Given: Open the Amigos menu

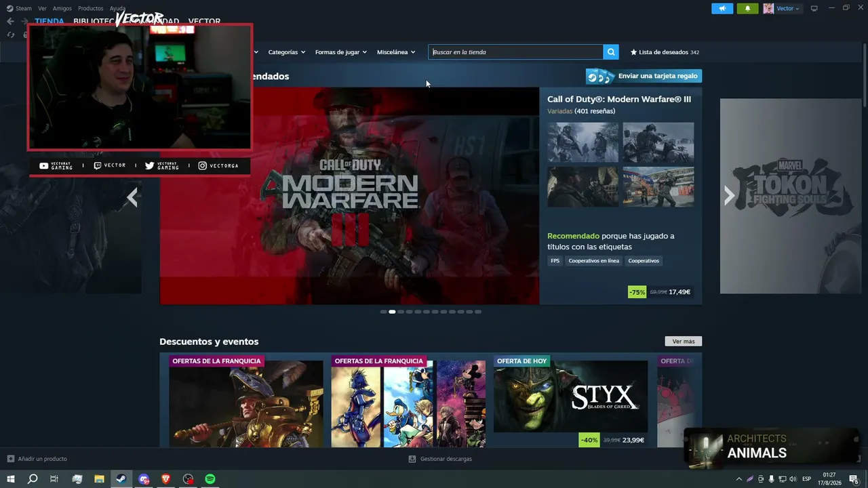Looking at the screenshot, I should 62,8.
